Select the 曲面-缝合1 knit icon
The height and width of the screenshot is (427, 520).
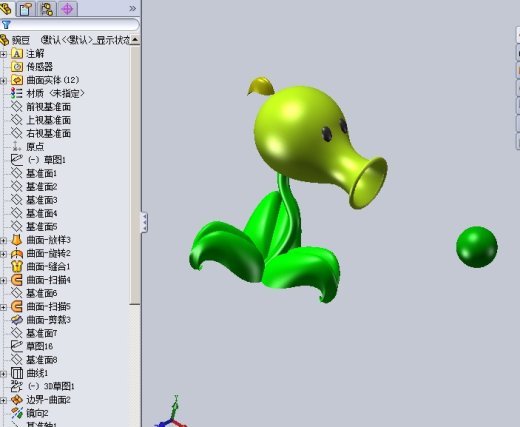click(17, 267)
